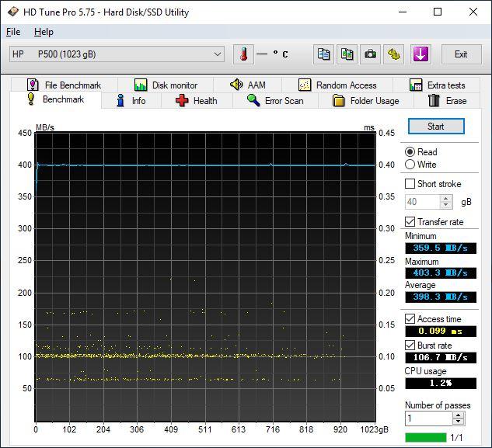Click the short stroke gB input field

[x=422, y=202]
